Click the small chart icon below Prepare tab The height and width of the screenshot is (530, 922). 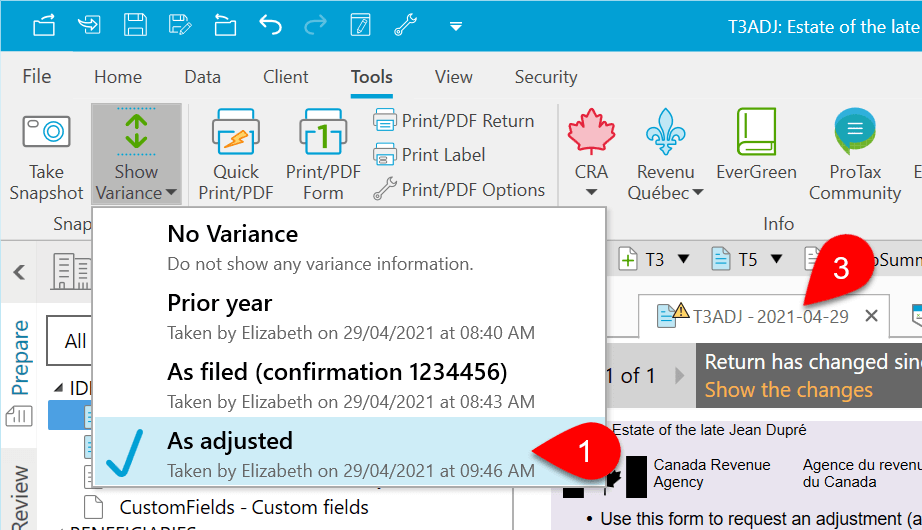(18, 416)
